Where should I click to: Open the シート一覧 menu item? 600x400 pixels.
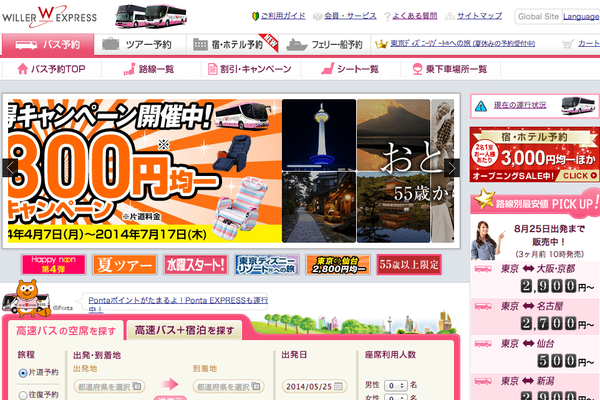pos(350,69)
